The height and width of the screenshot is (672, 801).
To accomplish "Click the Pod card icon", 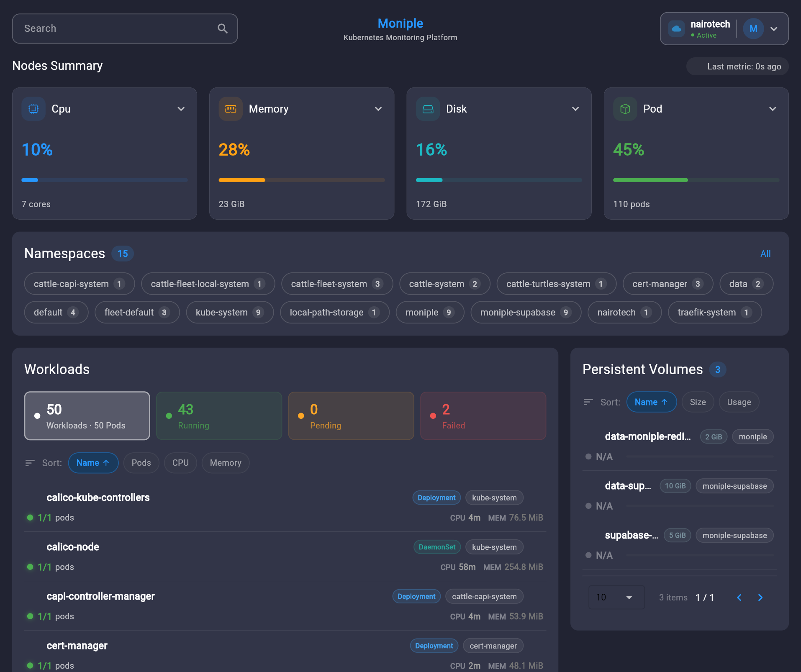I will [625, 109].
